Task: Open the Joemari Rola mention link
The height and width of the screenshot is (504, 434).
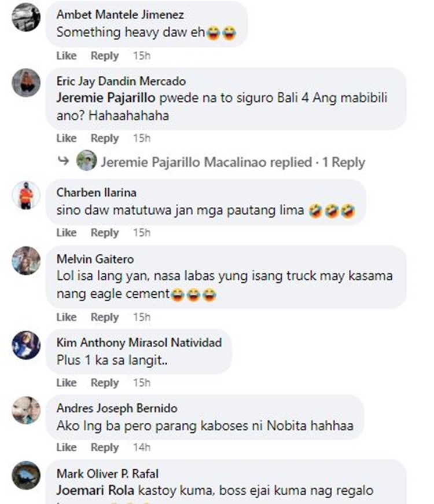Action: tap(95, 491)
